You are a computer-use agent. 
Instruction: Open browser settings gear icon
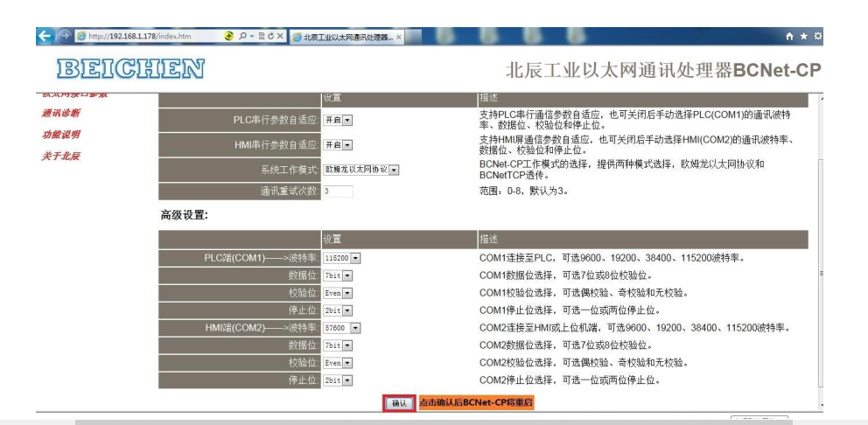[x=818, y=37]
